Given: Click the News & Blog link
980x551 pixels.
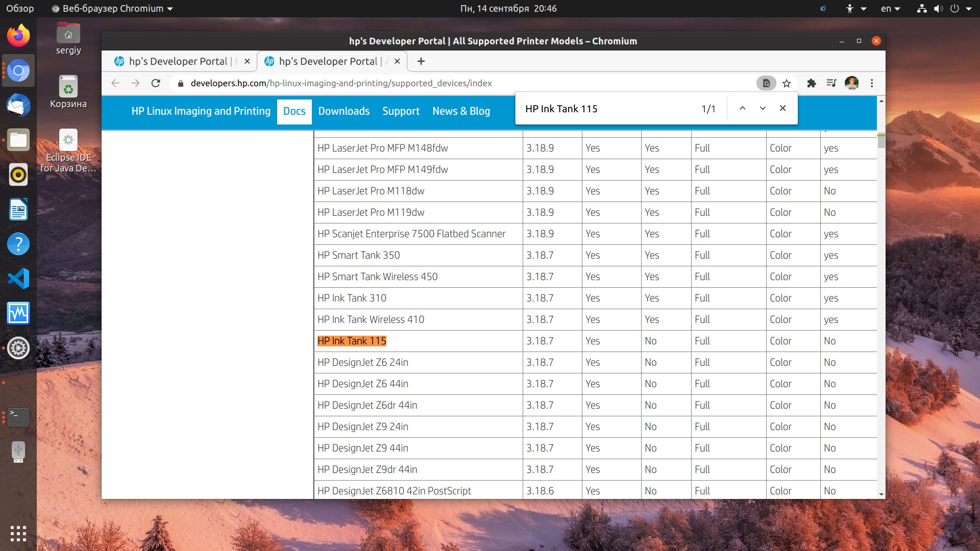Looking at the screenshot, I should click(x=461, y=111).
